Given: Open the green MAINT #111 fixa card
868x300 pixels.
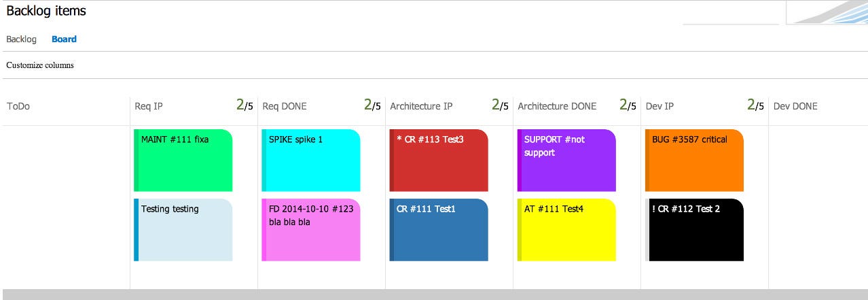Looking at the screenshot, I should coord(183,161).
